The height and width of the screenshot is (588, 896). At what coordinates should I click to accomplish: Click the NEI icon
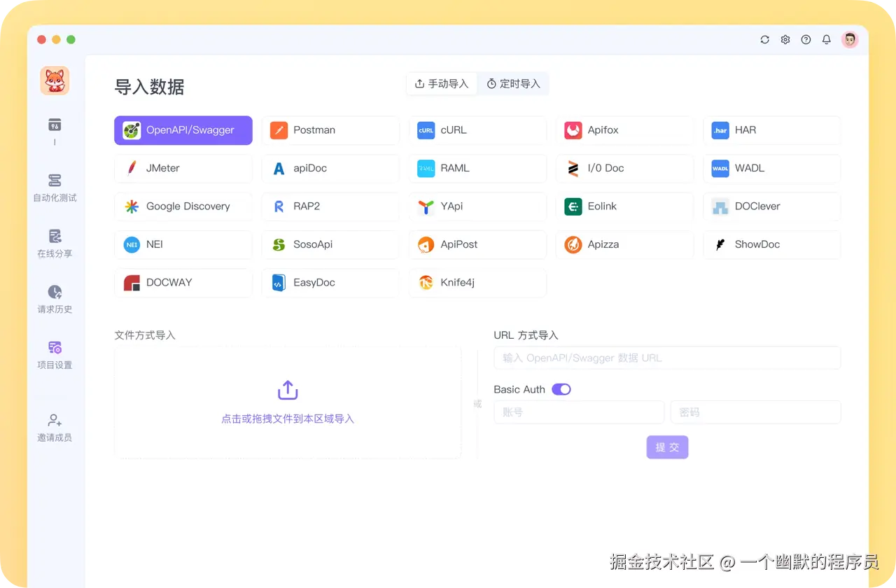pyautogui.click(x=132, y=244)
